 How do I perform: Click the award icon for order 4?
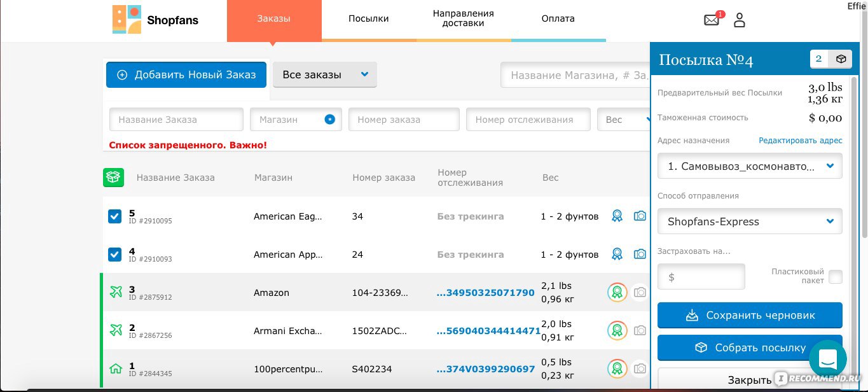pyautogui.click(x=617, y=255)
